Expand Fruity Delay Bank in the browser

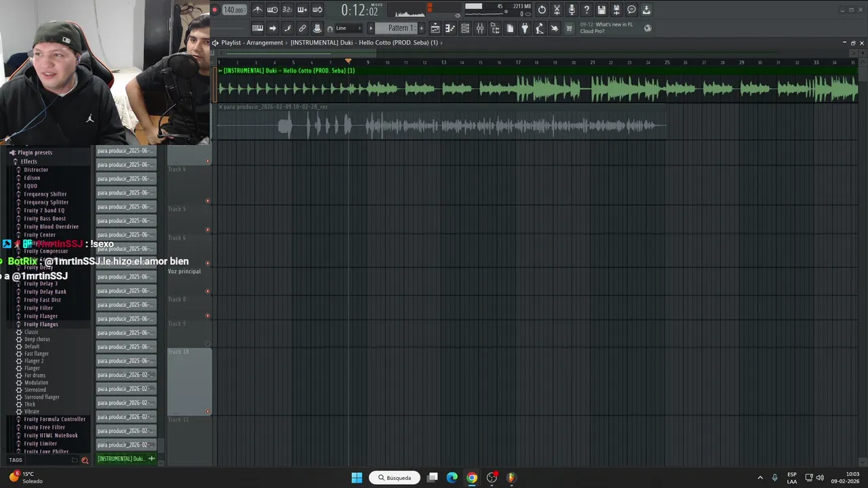pyautogui.click(x=45, y=291)
